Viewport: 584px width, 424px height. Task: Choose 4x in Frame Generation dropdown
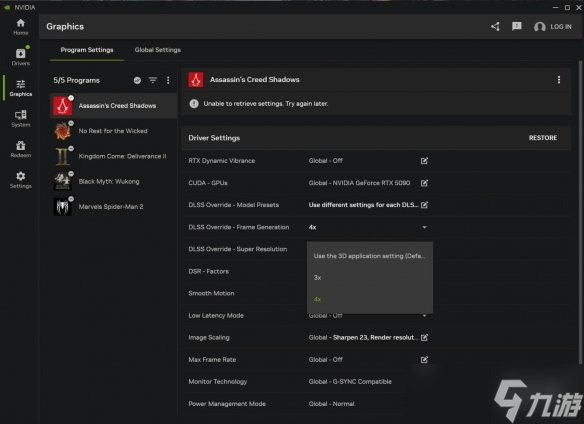[369, 299]
